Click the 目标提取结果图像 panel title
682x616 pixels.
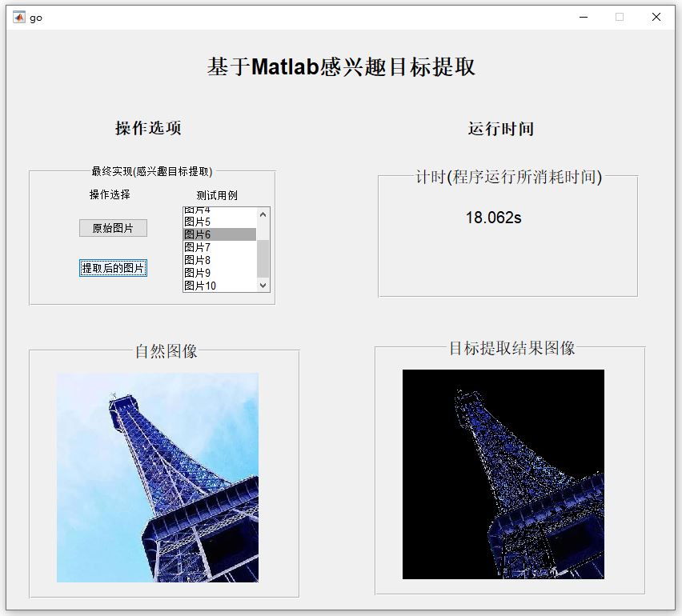coord(512,348)
